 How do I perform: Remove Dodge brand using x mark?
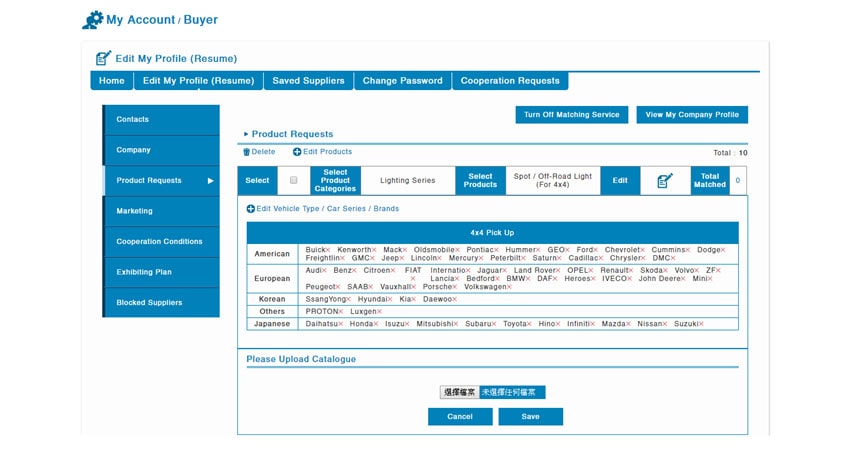click(x=723, y=250)
